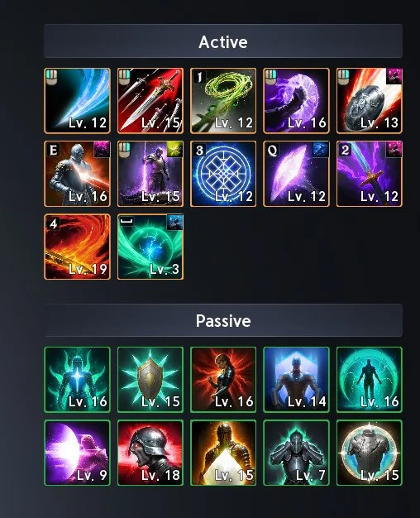Select the blue slash skill Lv. 12
This screenshot has height=518, width=420.
click(x=77, y=101)
